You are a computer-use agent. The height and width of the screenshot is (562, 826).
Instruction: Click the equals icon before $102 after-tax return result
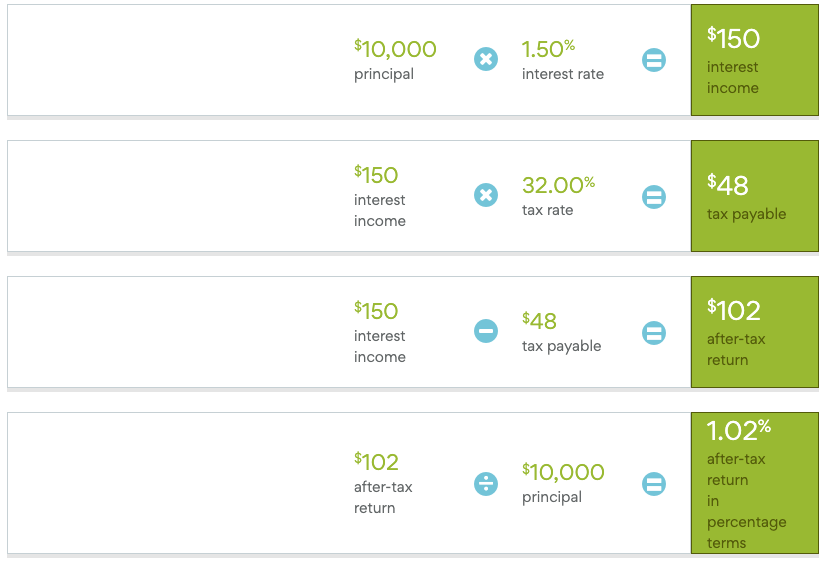654,332
